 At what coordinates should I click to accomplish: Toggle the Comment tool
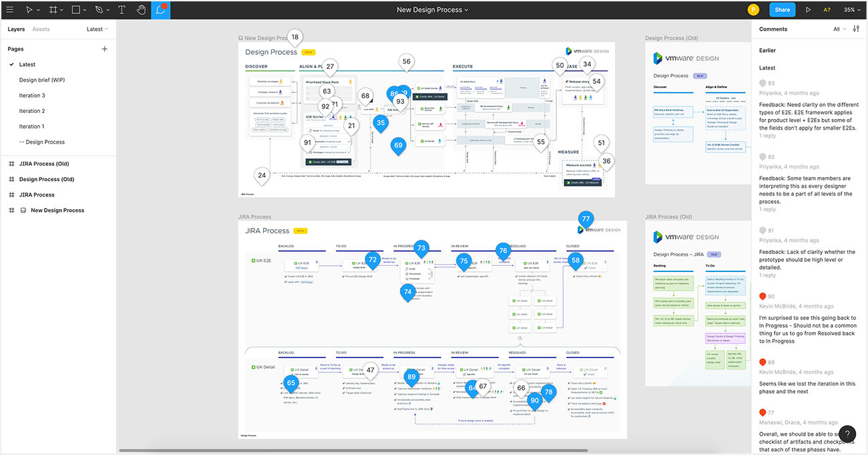pyautogui.click(x=160, y=10)
